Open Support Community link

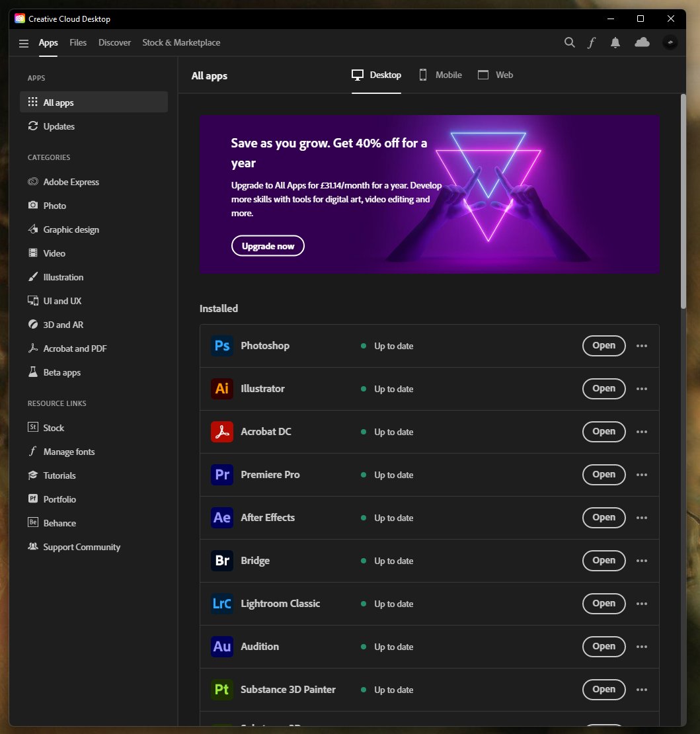point(94,548)
